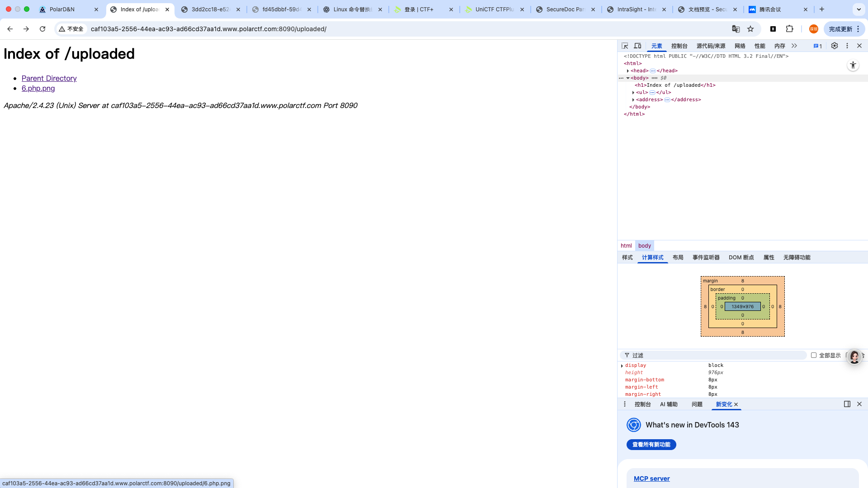
Task: Expand the ul element node
Action: [633, 93]
